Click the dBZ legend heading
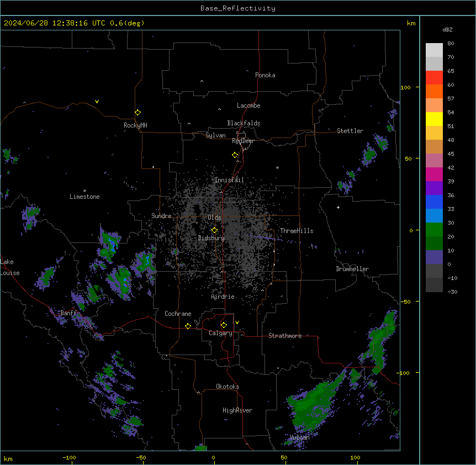Image resolution: width=476 pixels, height=465 pixels. tap(447, 29)
